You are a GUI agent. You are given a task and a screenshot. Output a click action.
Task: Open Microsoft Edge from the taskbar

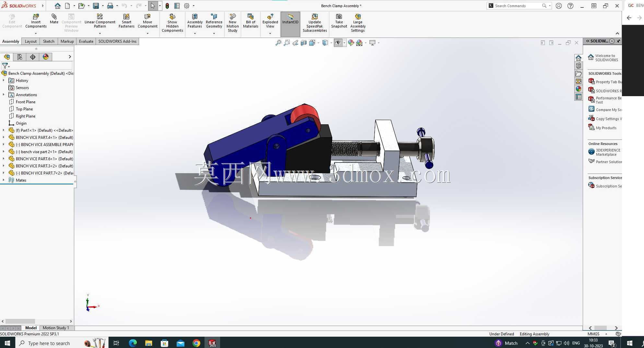click(133, 343)
